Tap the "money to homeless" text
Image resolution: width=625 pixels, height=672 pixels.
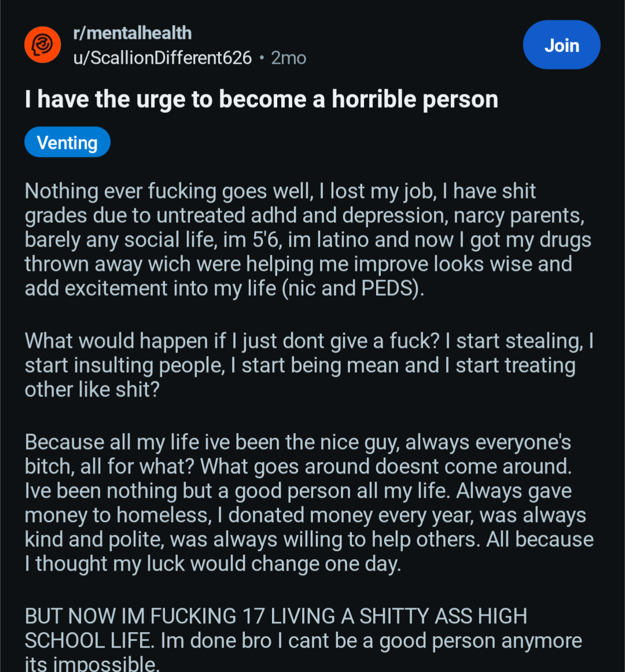118,515
